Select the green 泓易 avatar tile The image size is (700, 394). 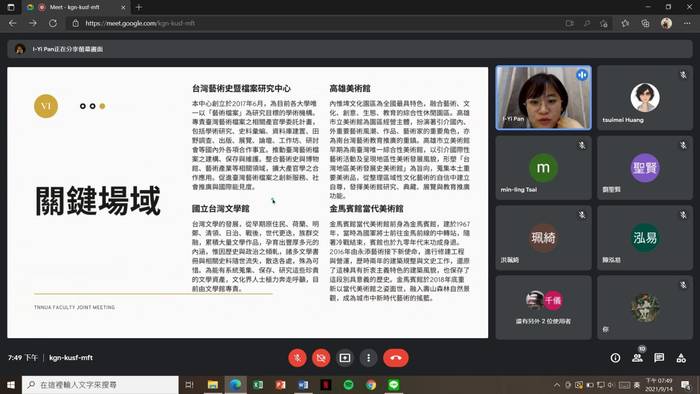[645, 238]
